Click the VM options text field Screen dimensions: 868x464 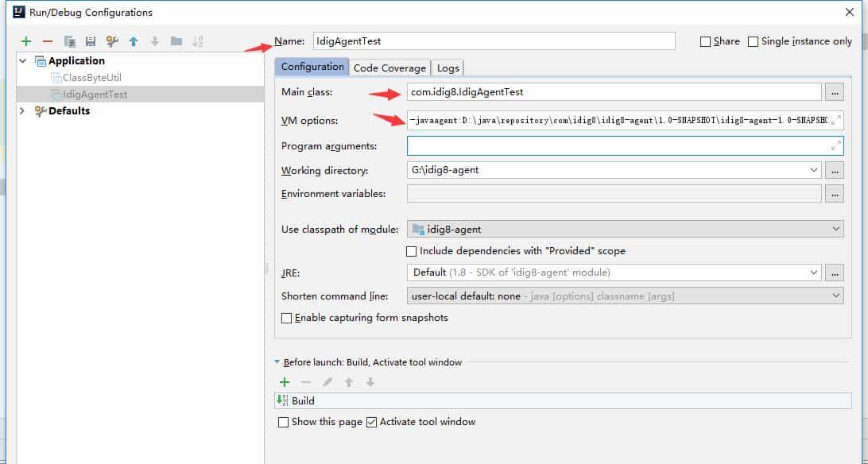point(618,120)
